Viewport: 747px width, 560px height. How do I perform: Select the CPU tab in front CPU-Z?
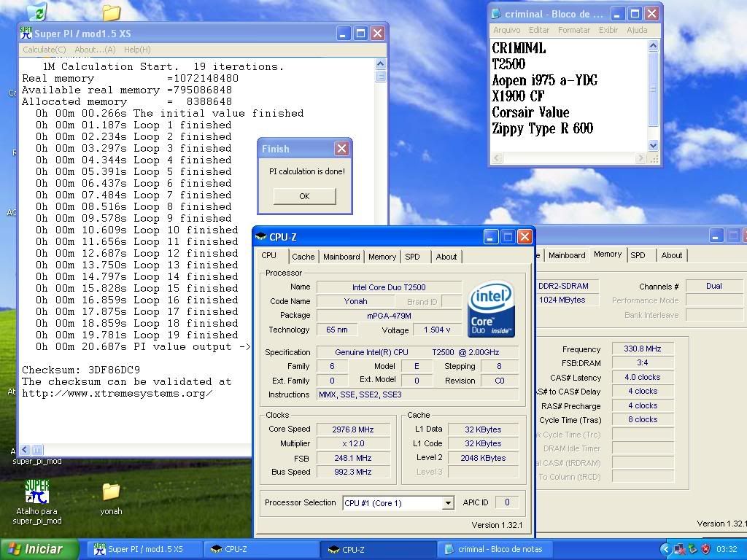pos(268,255)
